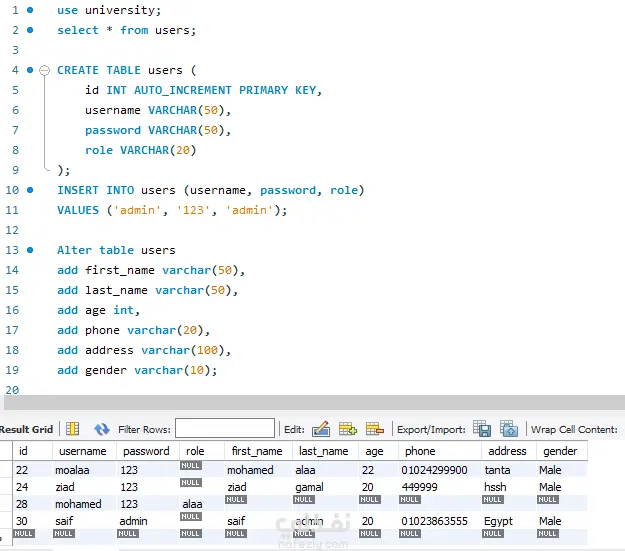Image resolution: width=625 pixels, height=551 pixels.
Task: Click the statement marker dot on line 13
Action: tap(30, 250)
